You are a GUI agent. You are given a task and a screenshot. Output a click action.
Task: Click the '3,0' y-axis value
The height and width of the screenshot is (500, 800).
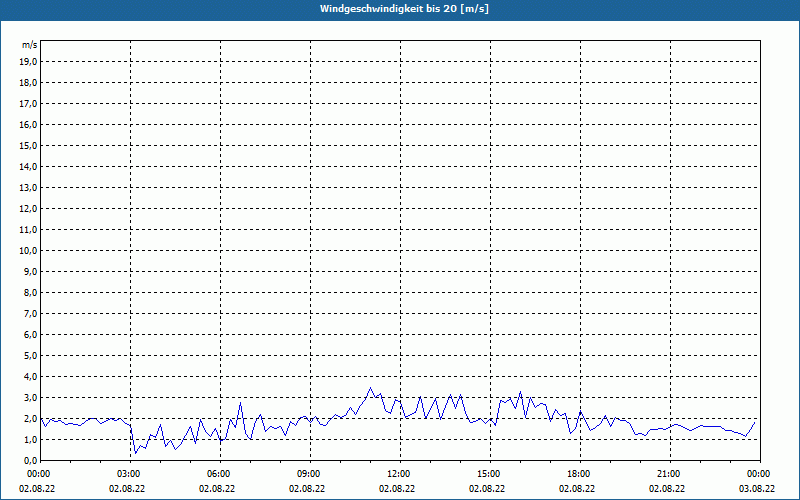[x=30, y=397]
